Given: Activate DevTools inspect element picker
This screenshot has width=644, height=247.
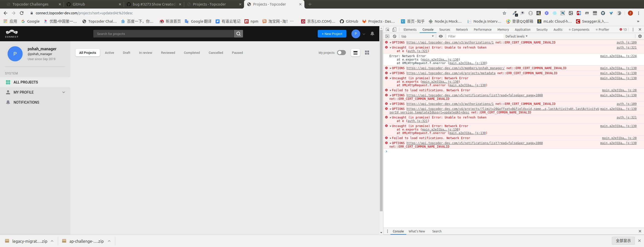Looking at the screenshot, I should 387,29.
